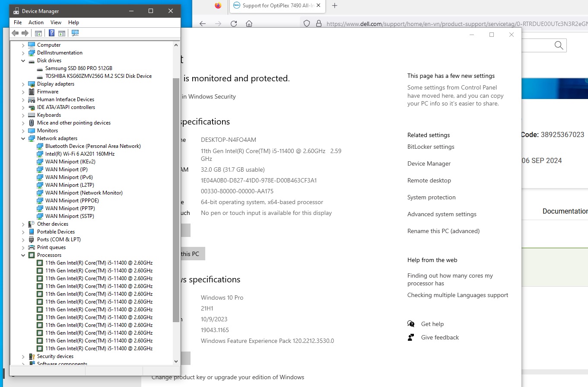Open the View menu
This screenshot has width=588, height=387.
[x=56, y=22]
